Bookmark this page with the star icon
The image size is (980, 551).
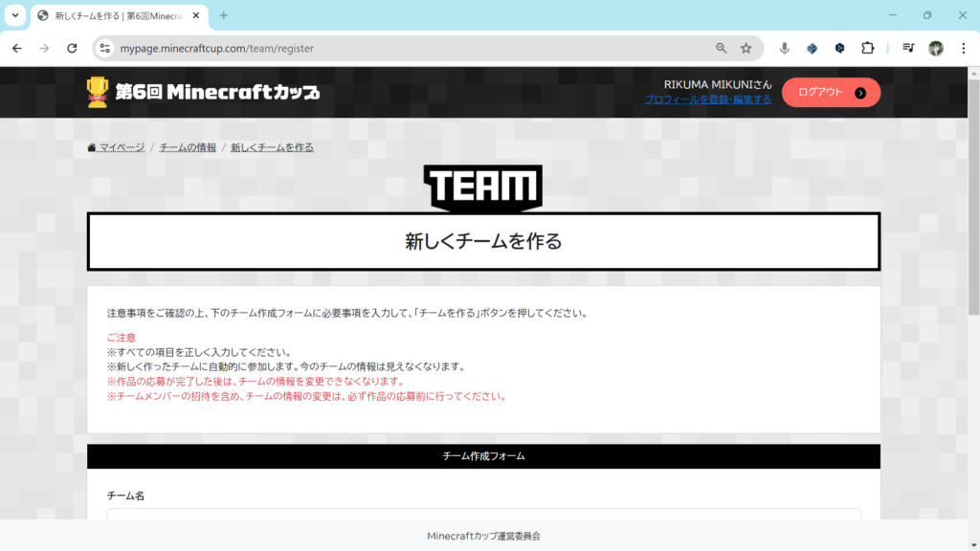coord(746,48)
